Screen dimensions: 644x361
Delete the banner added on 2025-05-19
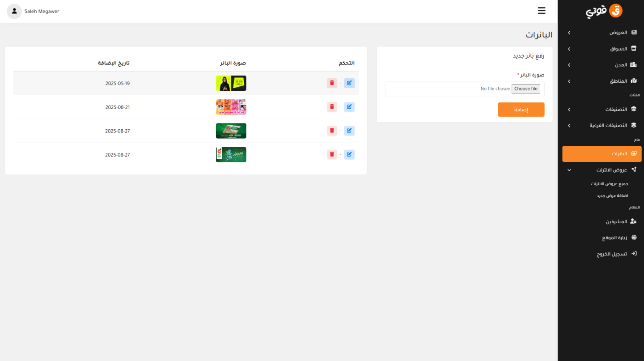click(x=332, y=83)
